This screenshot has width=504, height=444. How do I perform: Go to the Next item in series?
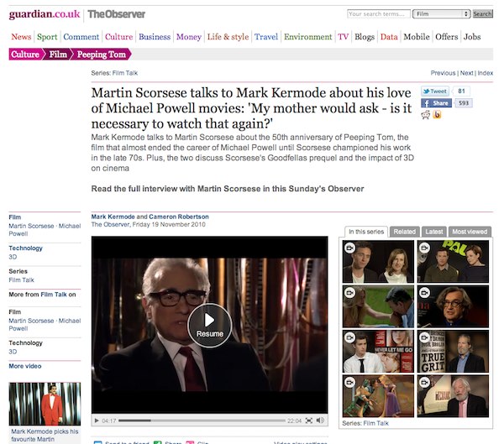[466, 73]
